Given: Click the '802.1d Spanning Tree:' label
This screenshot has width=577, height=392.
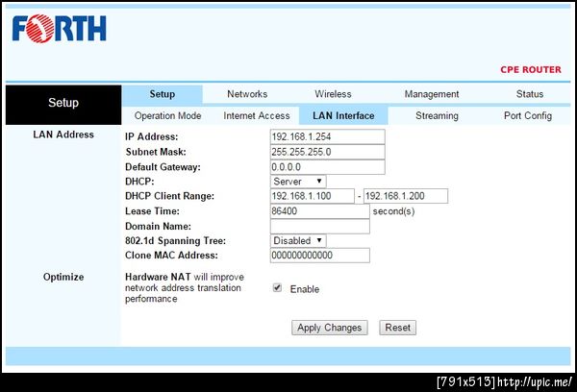Looking at the screenshot, I should pos(176,241).
